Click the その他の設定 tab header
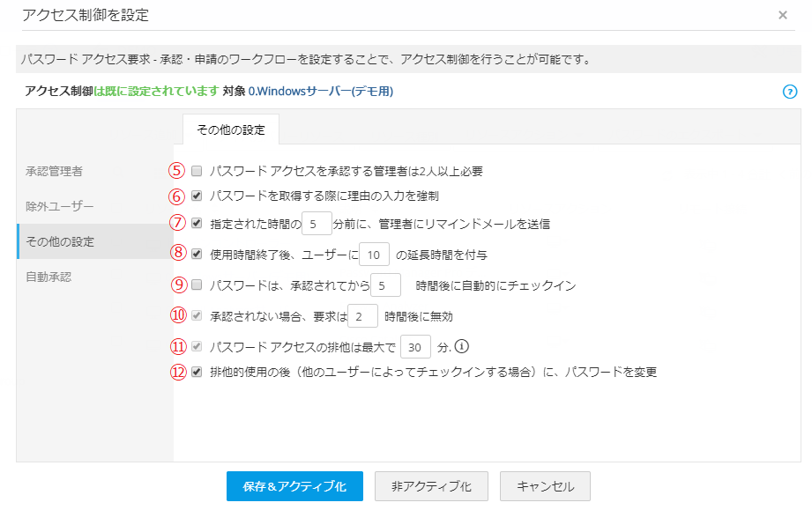This screenshot has width=812, height=510. [x=231, y=129]
